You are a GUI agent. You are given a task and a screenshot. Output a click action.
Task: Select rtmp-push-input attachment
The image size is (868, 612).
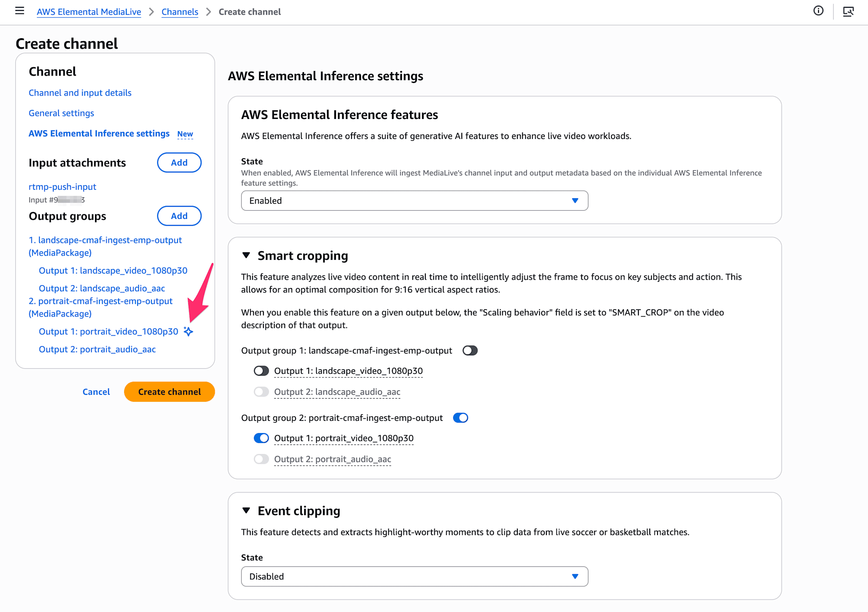(62, 187)
